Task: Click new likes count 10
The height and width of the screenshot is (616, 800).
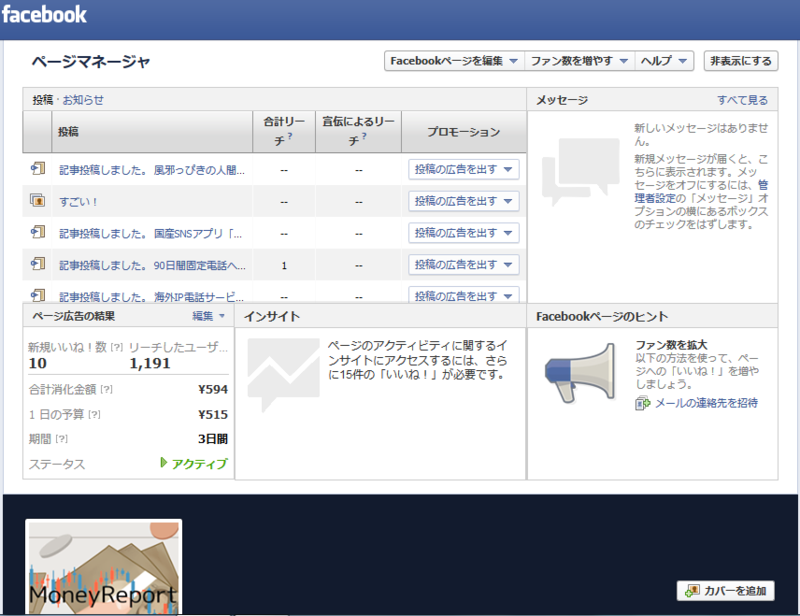Action: (x=38, y=363)
